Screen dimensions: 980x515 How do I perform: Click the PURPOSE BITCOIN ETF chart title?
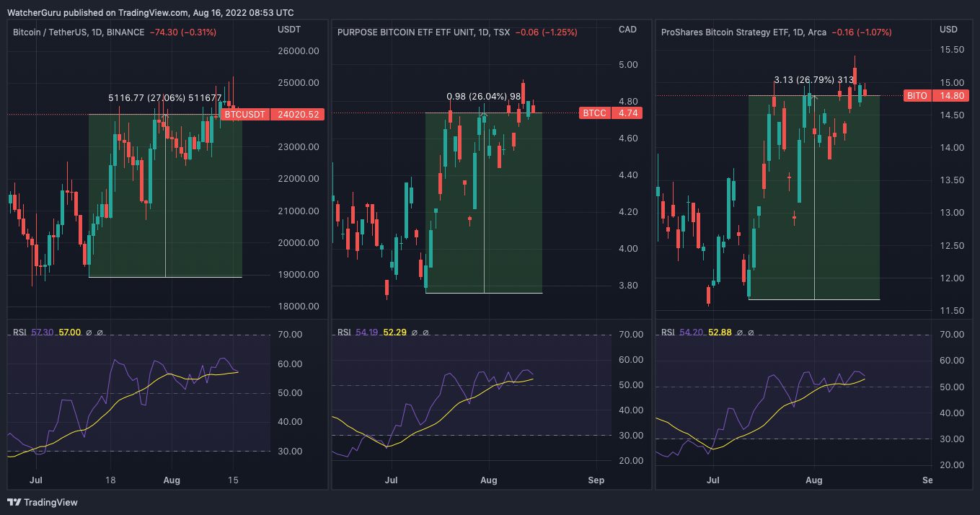(x=423, y=32)
